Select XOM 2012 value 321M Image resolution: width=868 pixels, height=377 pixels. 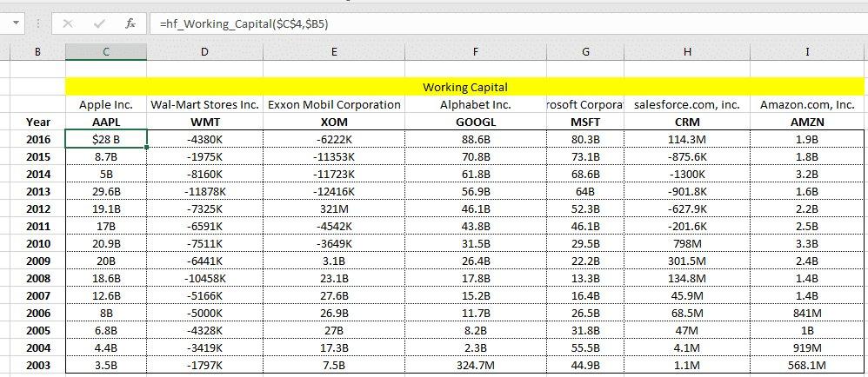click(334, 208)
